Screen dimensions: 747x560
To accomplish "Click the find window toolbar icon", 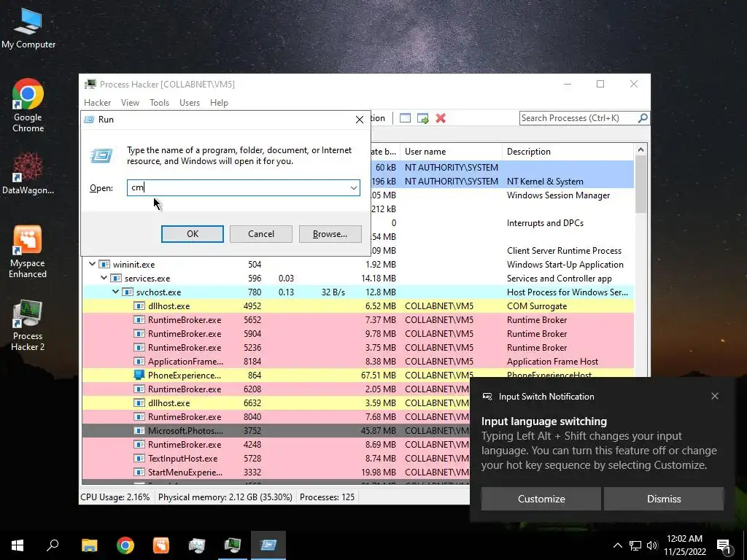I will coord(405,118).
